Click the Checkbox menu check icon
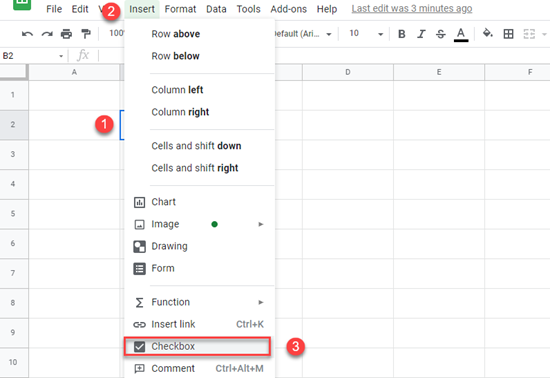Image resolution: width=550 pixels, height=378 pixels. coord(139,347)
